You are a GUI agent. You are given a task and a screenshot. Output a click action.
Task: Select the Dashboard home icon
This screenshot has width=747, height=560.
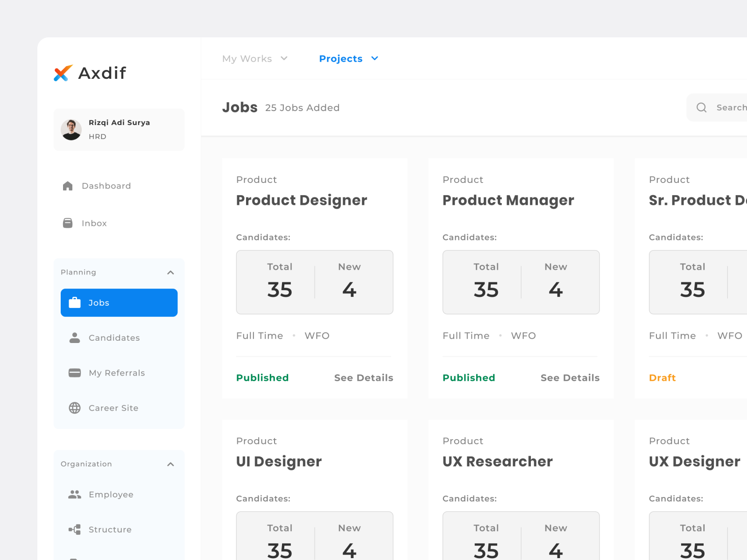(x=68, y=186)
